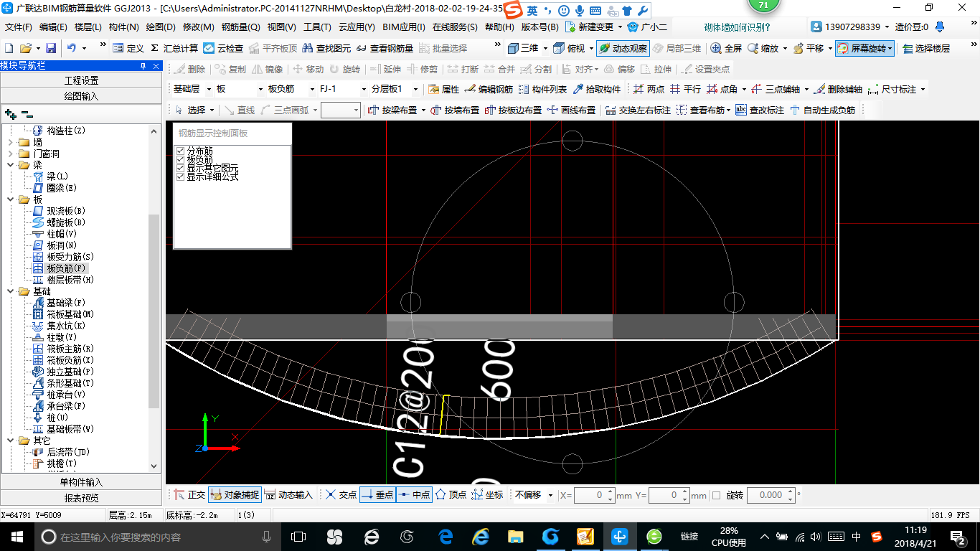Toggle 旋转 checkbox in bottom bar
Viewport: 980px width, 551px height.
(716, 495)
